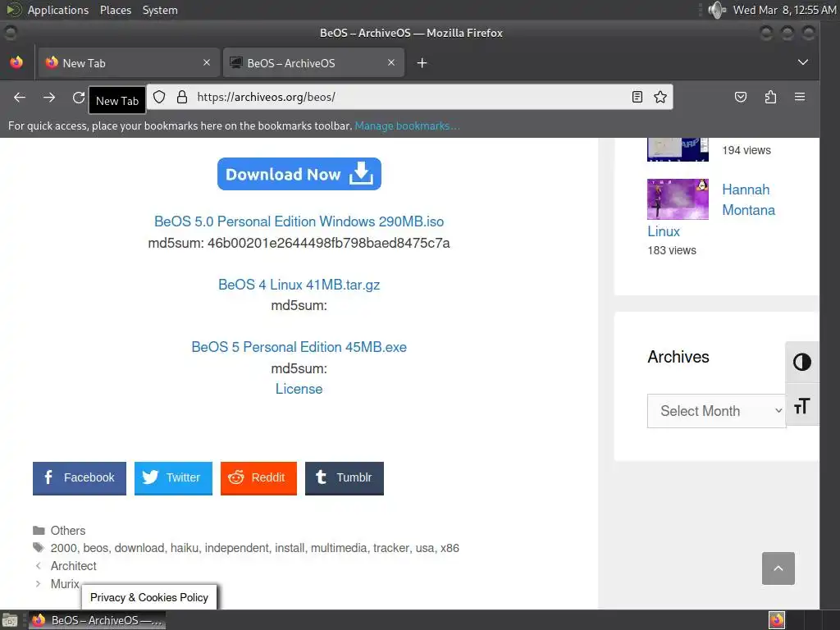The height and width of the screenshot is (630, 840).
Task: Click the Firefox View icon
Action: pyautogui.click(x=16, y=62)
